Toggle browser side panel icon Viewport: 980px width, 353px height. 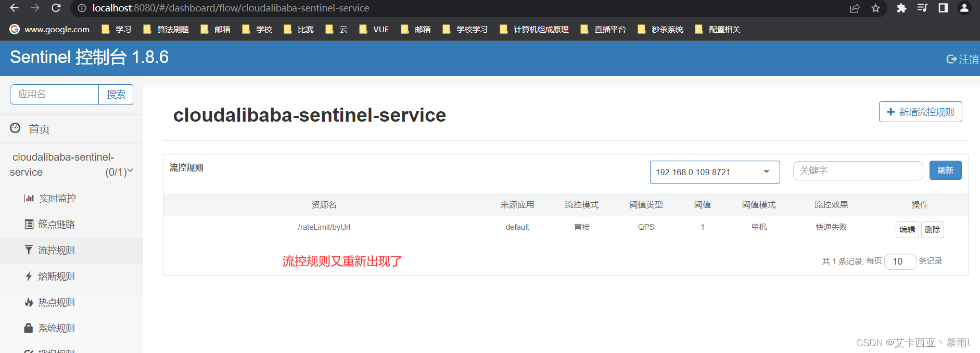click(x=943, y=8)
